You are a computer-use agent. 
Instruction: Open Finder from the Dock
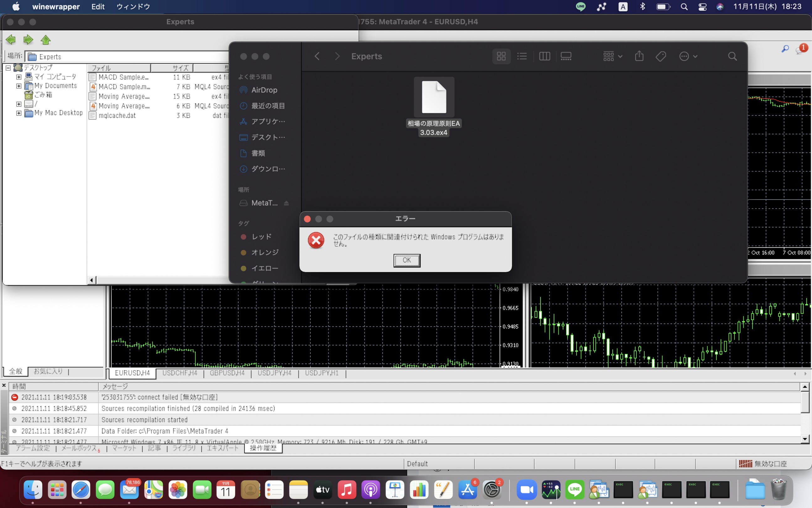click(33, 490)
